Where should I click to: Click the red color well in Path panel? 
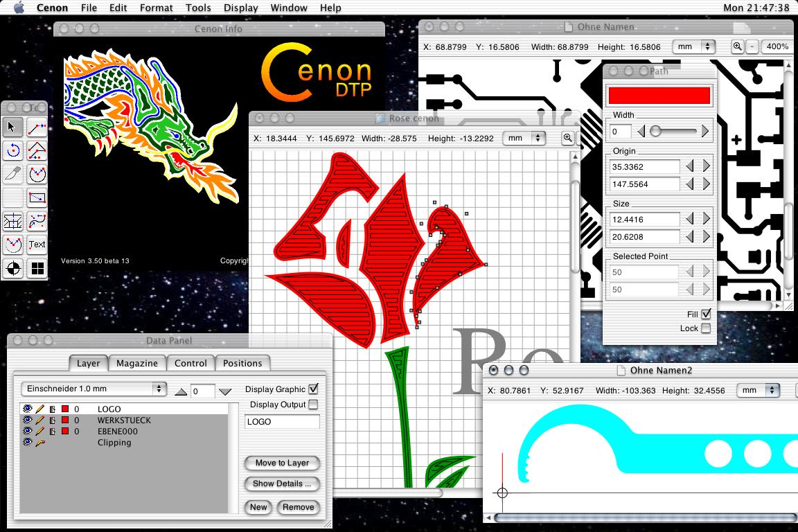658,95
